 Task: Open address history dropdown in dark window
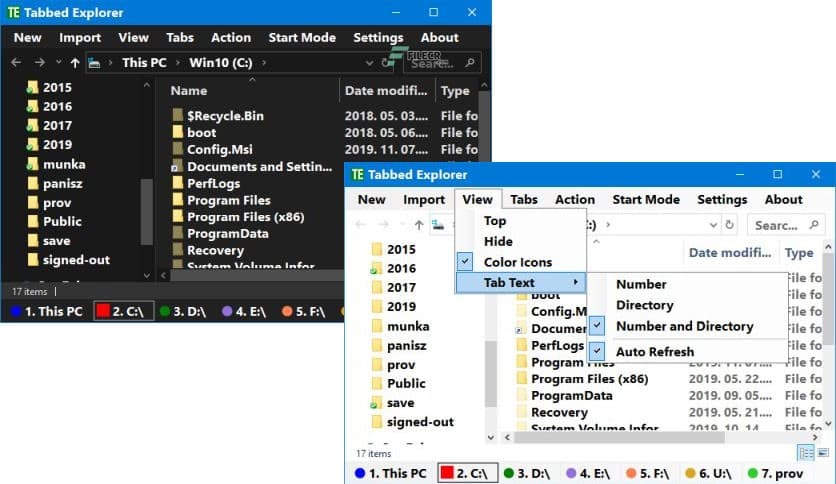tap(369, 63)
